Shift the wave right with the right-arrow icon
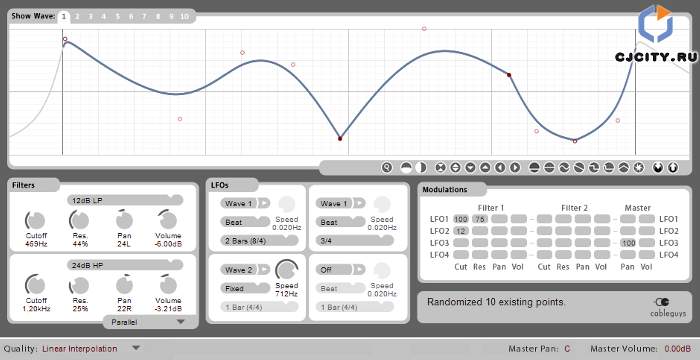The height and width of the screenshot is (360, 700). (x=515, y=167)
